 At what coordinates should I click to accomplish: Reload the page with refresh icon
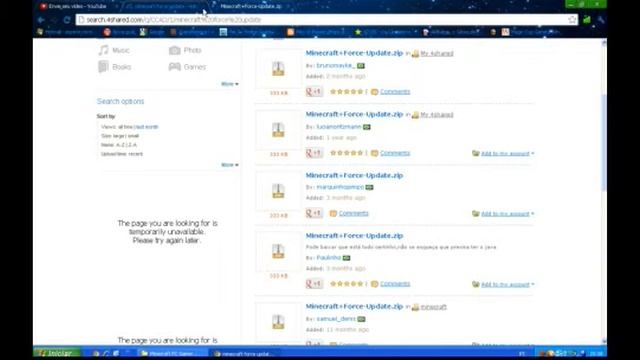67,20
